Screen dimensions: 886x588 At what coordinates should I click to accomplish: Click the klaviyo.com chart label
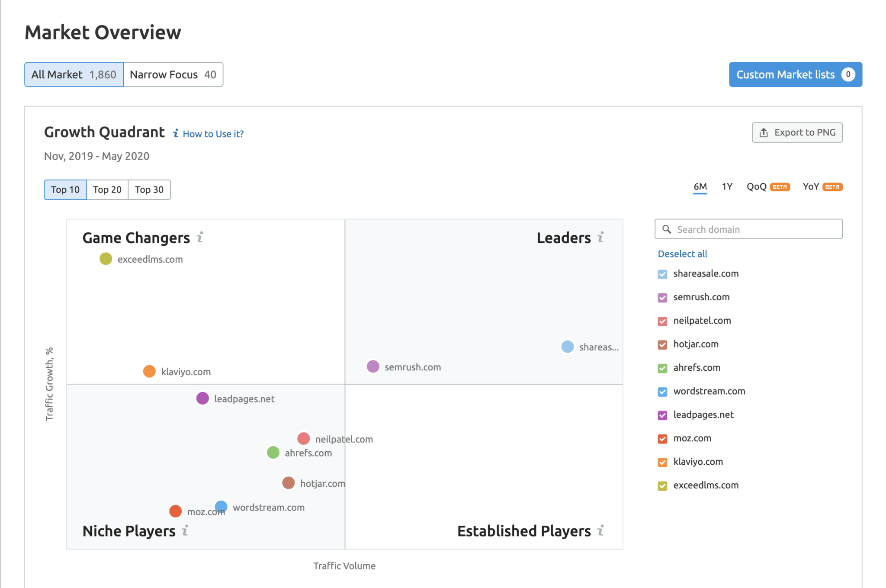(x=186, y=372)
